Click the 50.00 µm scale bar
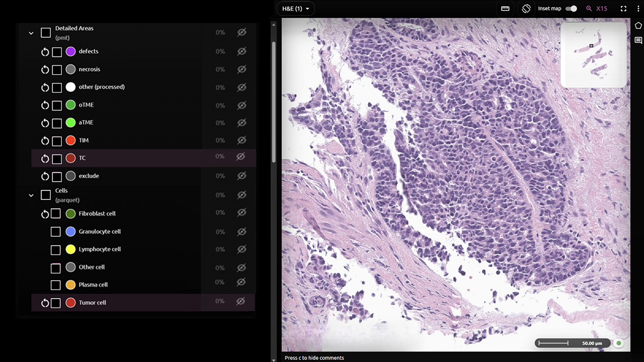Viewport: 644px width, 362px height. 572,343
